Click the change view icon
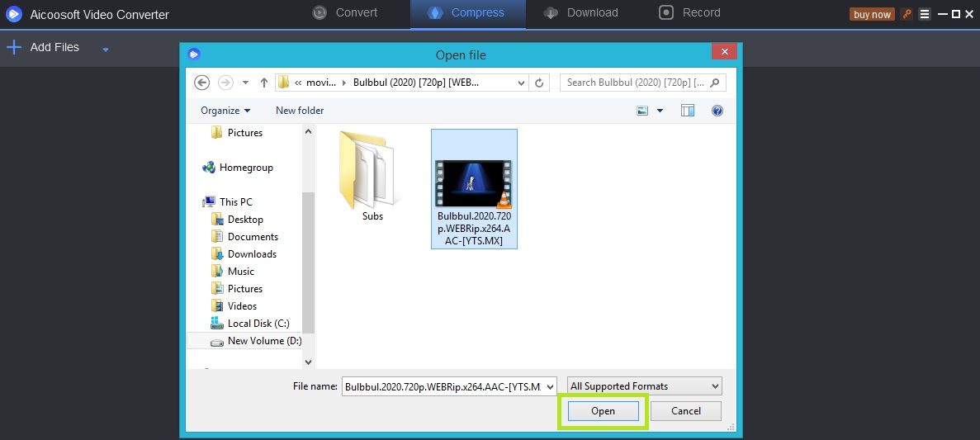980x440 pixels. [642, 111]
